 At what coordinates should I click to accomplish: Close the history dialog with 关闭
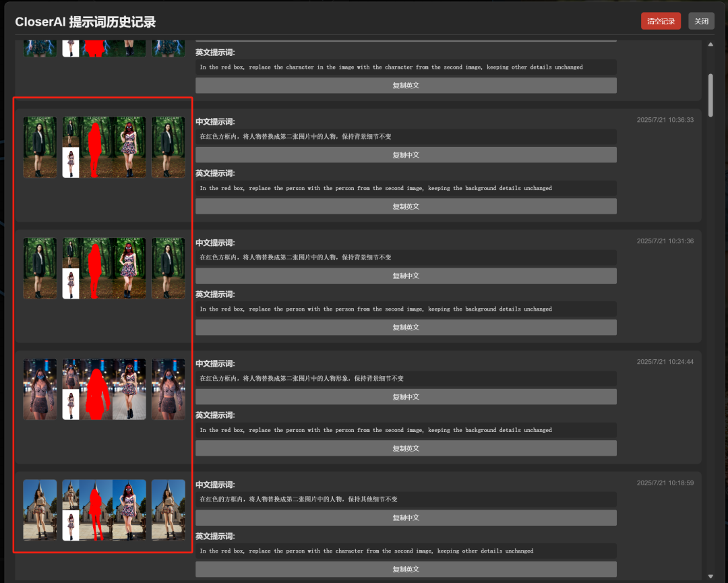[x=701, y=22]
